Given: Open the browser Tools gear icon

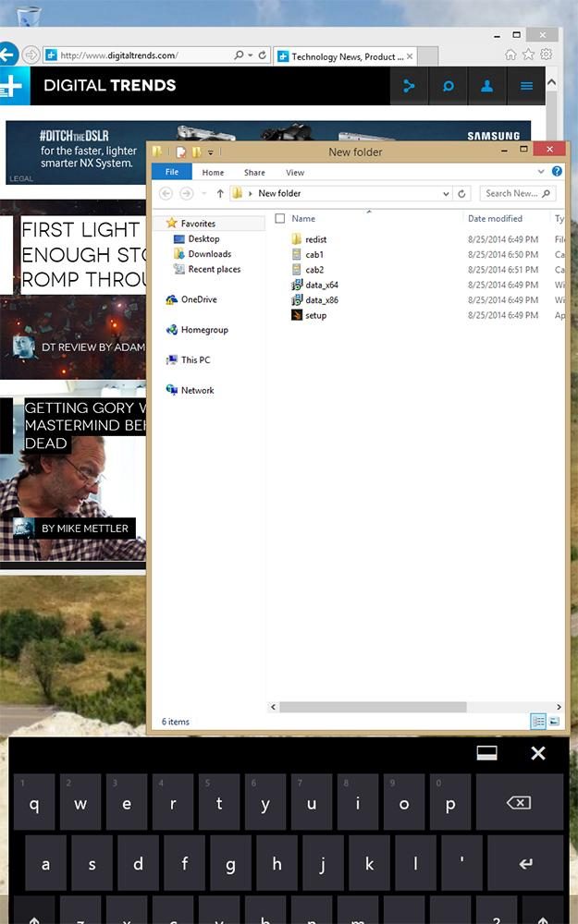Looking at the screenshot, I should click(547, 55).
